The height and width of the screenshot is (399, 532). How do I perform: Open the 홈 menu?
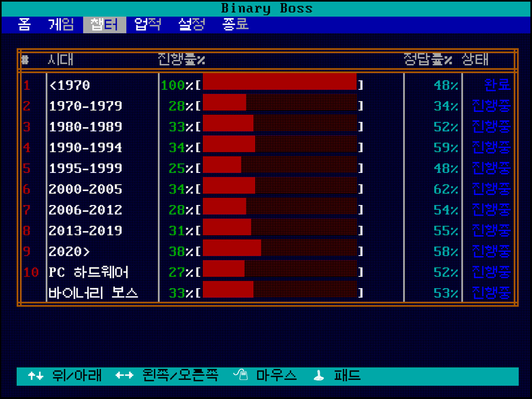click(x=24, y=25)
